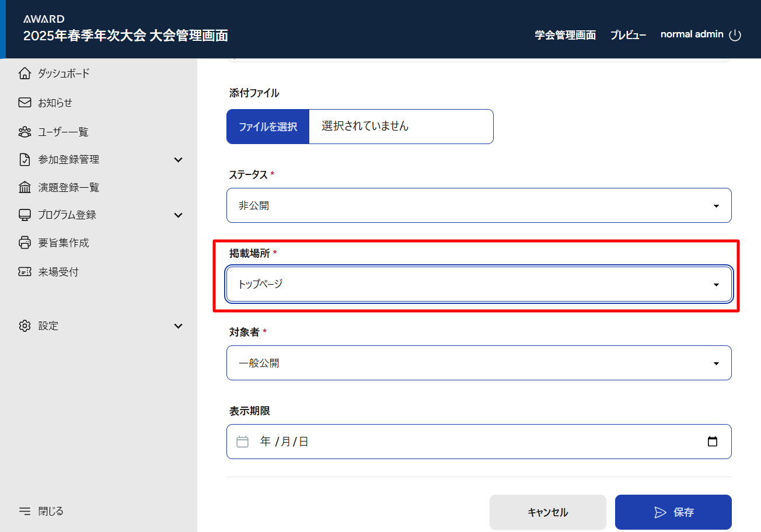
Task: Open the プレビュー link
Action: [628, 35]
